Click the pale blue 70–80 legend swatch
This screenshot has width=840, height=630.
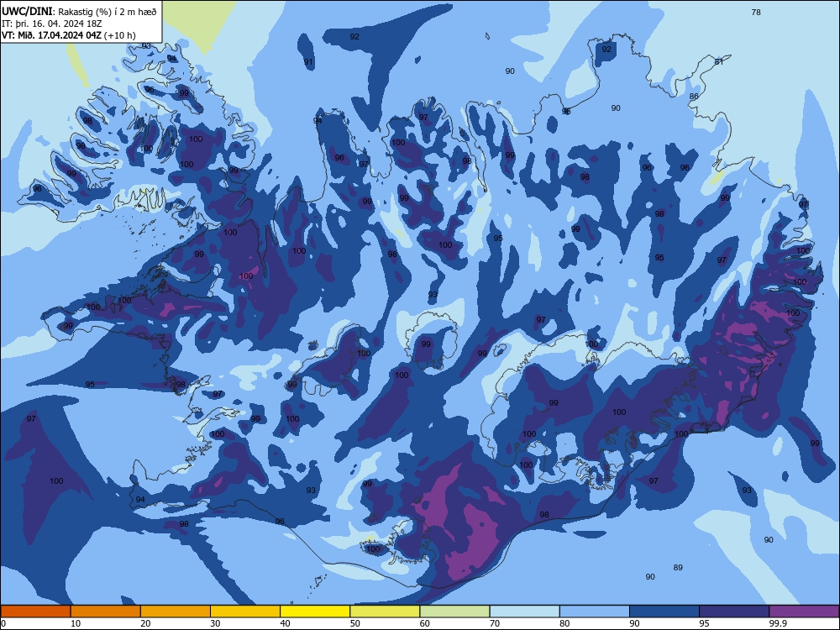pyautogui.click(x=525, y=612)
